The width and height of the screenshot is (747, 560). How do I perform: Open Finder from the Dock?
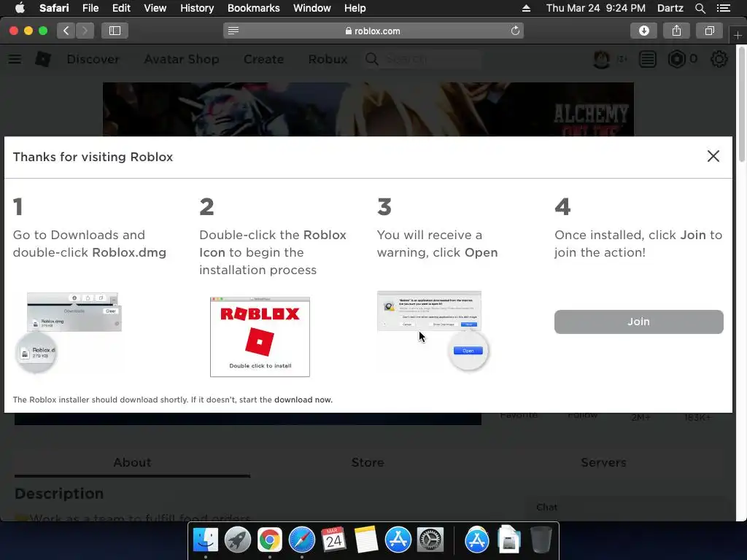tap(205, 540)
